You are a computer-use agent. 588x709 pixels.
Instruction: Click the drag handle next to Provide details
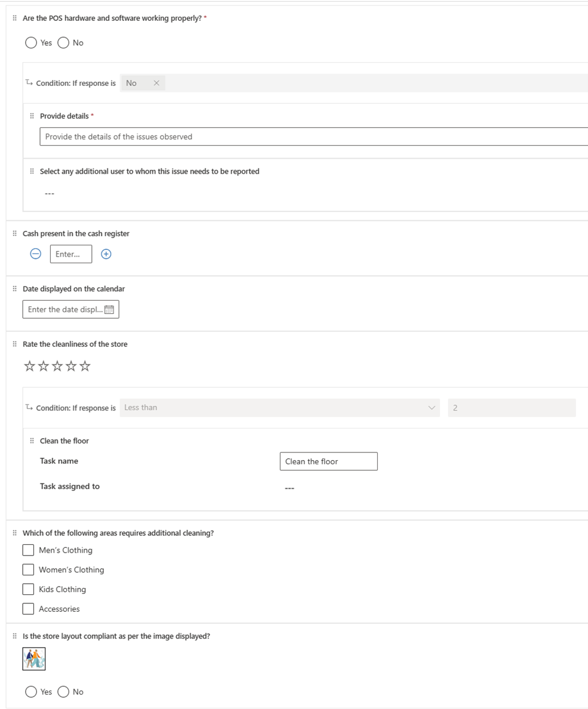[32, 116]
